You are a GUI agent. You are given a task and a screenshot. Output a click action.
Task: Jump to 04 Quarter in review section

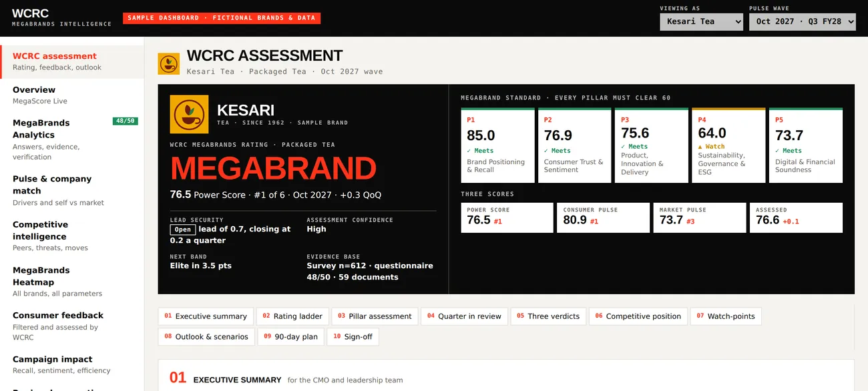click(464, 316)
